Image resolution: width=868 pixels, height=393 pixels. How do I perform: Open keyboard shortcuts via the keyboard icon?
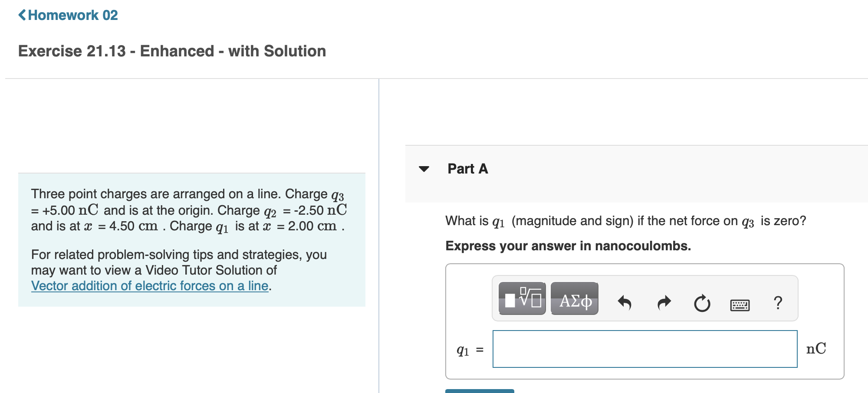tap(741, 304)
